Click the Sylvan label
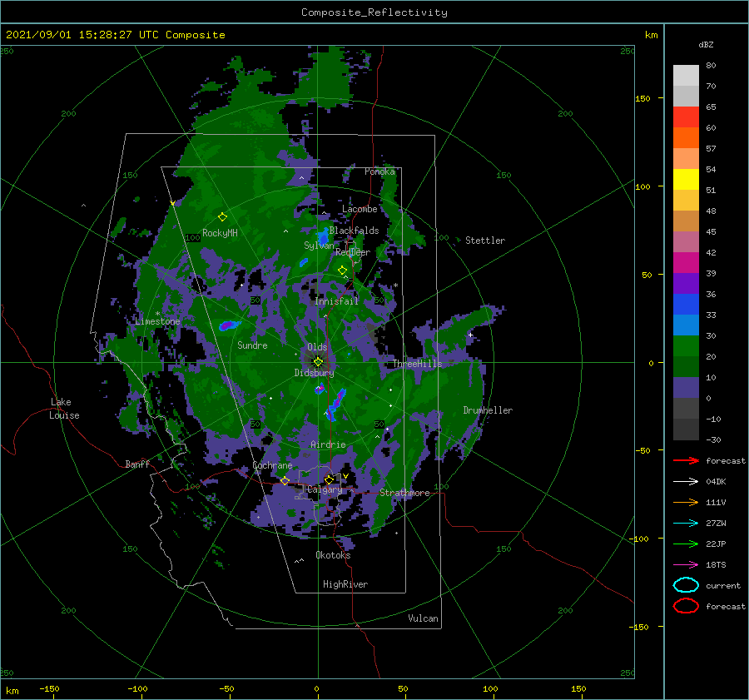The width and height of the screenshot is (749, 700). pyautogui.click(x=319, y=246)
